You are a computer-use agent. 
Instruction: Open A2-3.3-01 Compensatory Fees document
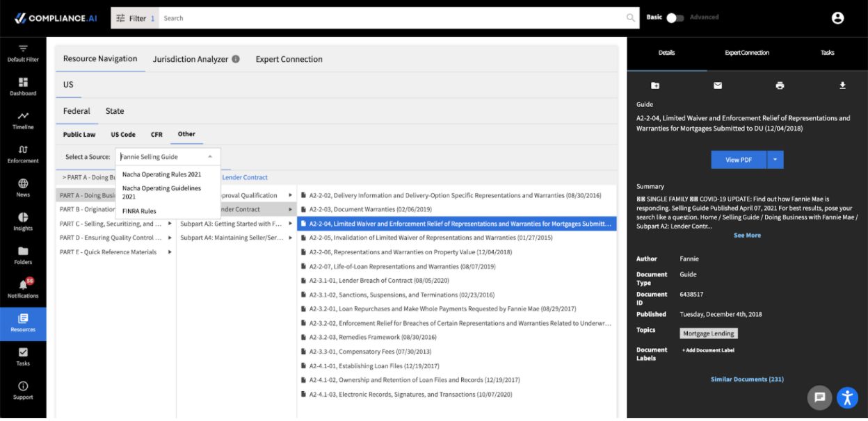click(x=456, y=352)
